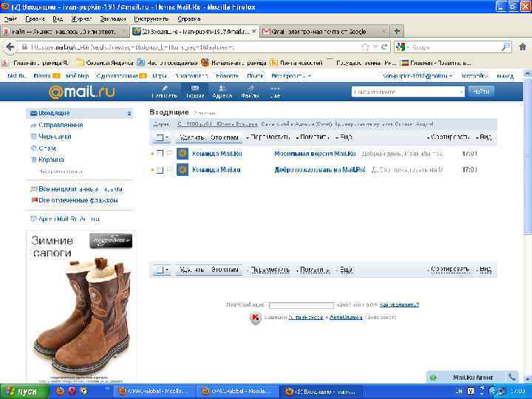This screenshot has height=399, width=532.
Task: Open the Черновики drafts folder
Action: pos(55,137)
